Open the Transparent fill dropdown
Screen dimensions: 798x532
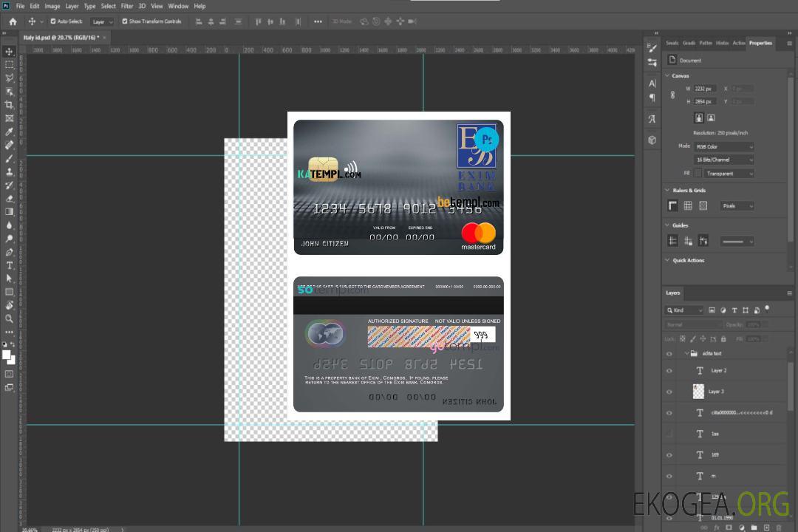point(729,174)
